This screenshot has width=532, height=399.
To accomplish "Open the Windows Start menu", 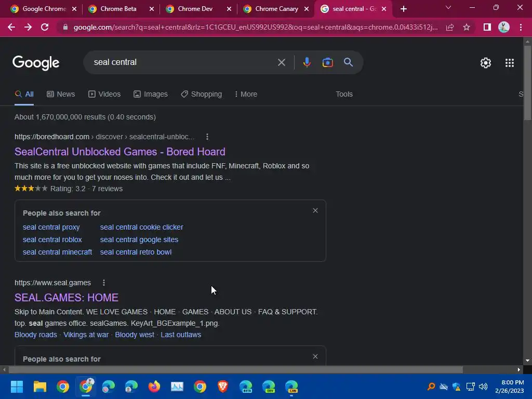I will pyautogui.click(x=17, y=387).
